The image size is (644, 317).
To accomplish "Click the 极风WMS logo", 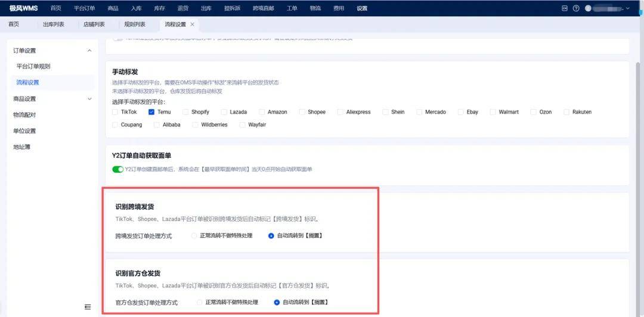I will coord(23,8).
